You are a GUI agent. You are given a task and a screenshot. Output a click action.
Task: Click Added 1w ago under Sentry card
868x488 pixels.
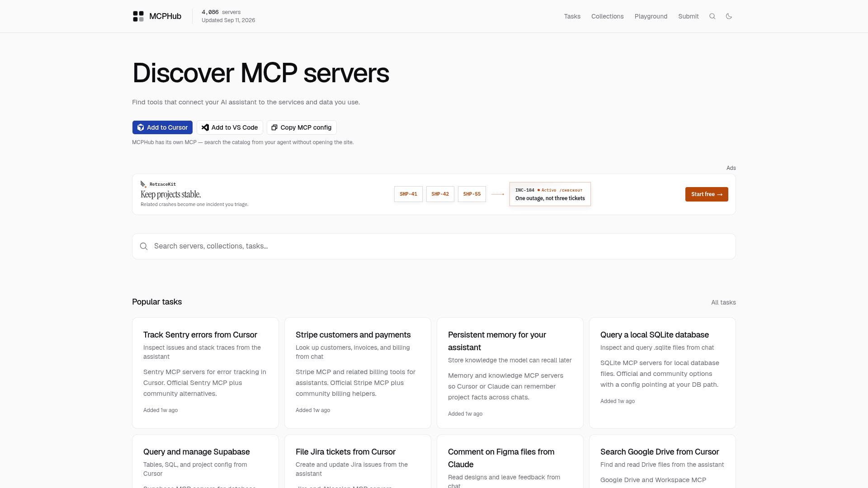pyautogui.click(x=160, y=410)
